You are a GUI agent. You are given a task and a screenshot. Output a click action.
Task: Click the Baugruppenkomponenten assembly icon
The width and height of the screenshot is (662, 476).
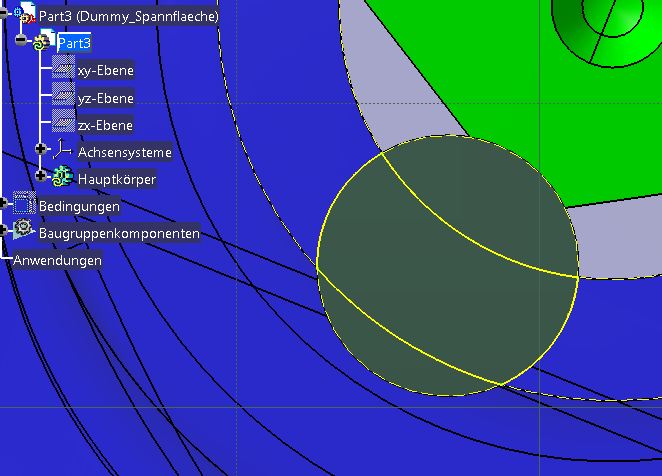click(24, 230)
